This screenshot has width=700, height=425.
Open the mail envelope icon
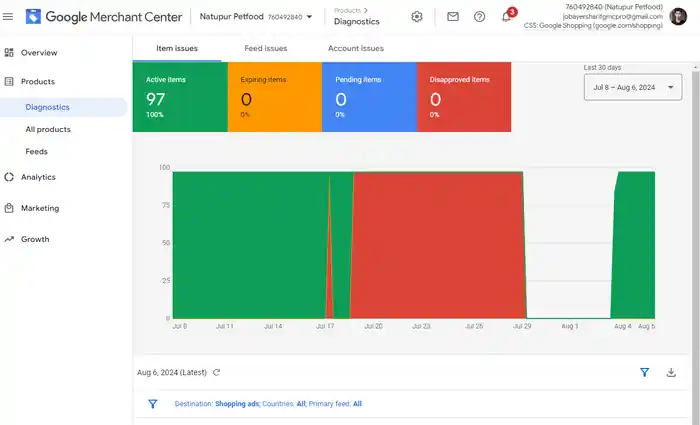pos(453,17)
